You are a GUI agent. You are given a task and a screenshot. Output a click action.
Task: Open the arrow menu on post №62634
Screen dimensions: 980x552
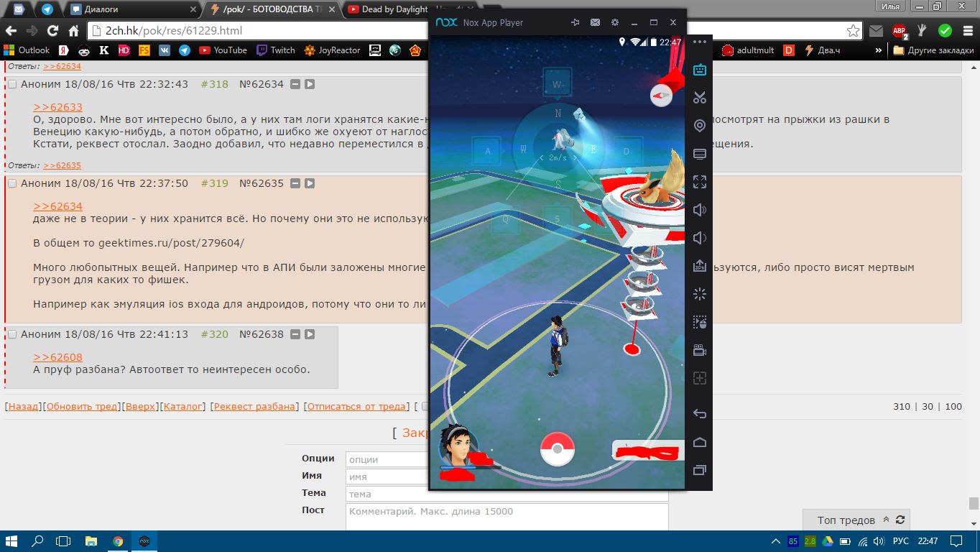pyautogui.click(x=310, y=84)
